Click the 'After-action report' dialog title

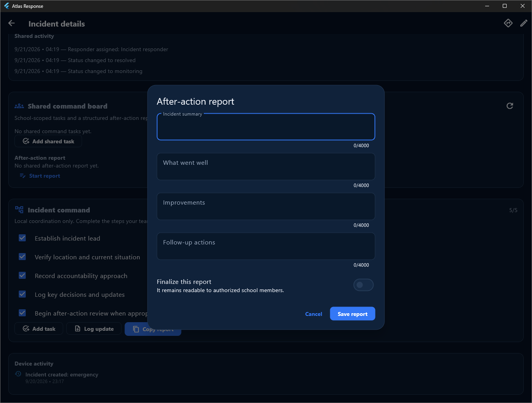point(196,102)
